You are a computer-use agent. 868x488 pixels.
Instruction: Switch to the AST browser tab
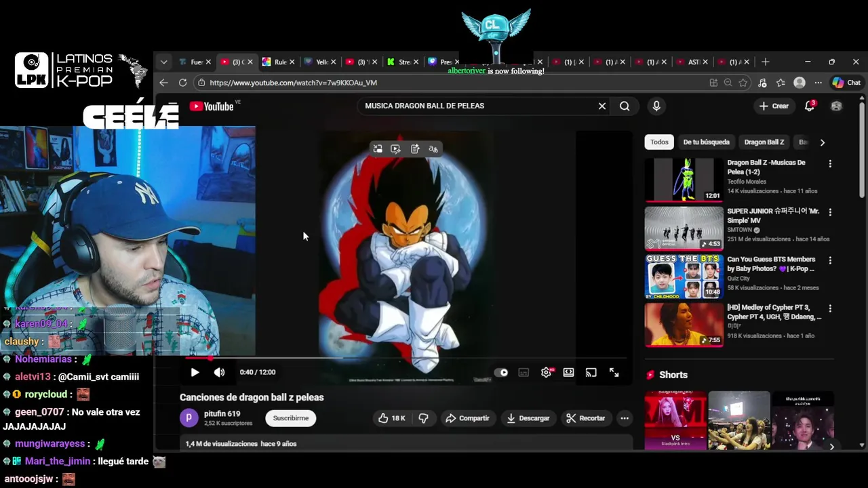pos(690,62)
